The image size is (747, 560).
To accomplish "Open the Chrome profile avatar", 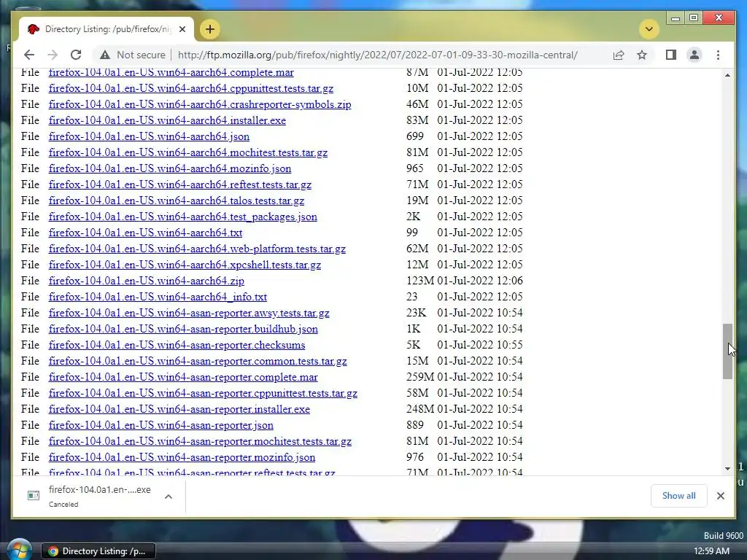I will tap(694, 55).
